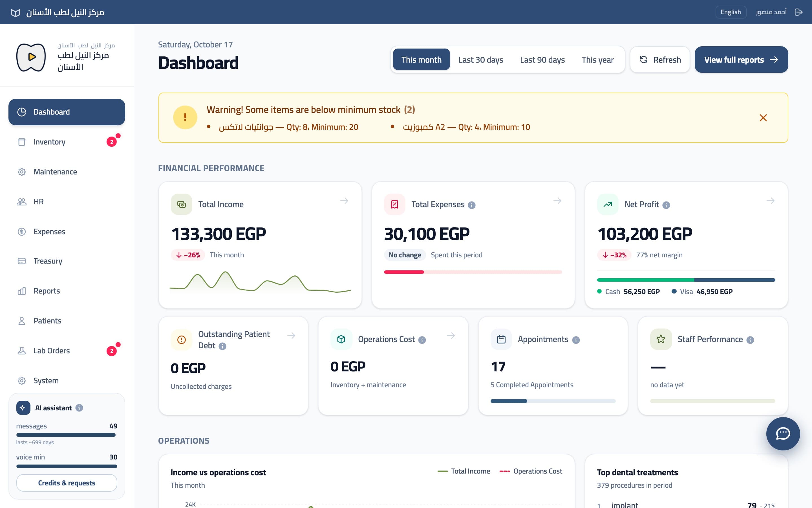Open Net Profit card arrow

(770, 201)
